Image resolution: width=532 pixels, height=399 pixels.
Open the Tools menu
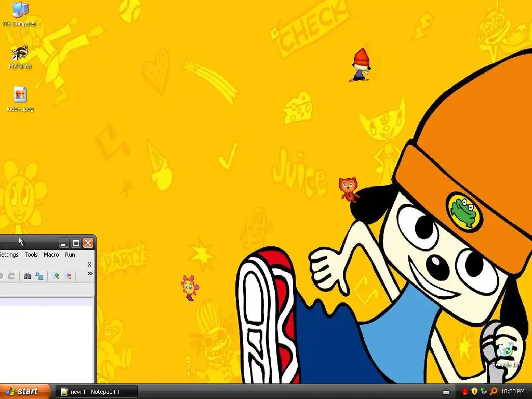click(x=31, y=255)
